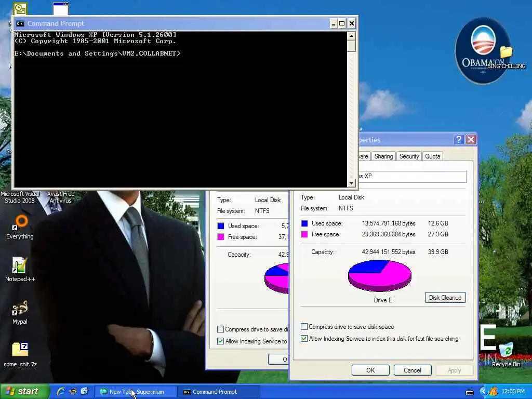Open the Start menu
This screenshot has width=532, height=399.
click(x=24, y=392)
